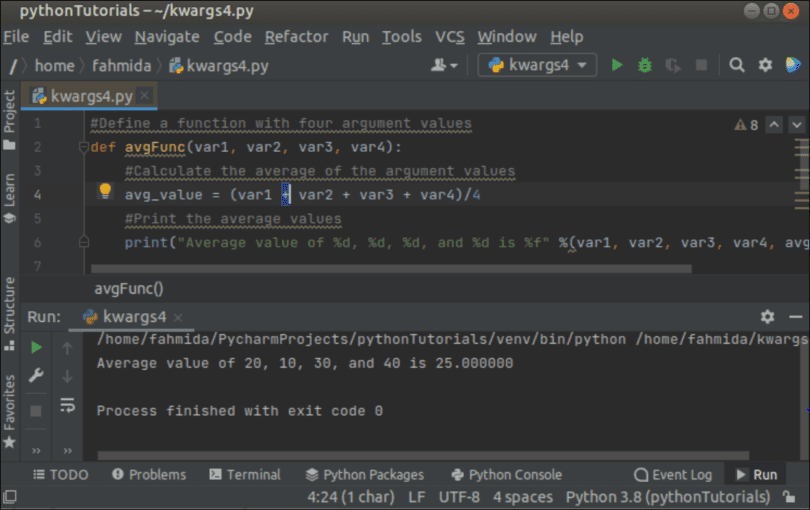The width and height of the screenshot is (810, 510).
Task: Open IDE settings gear in top toolbar
Action: [765, 65]
